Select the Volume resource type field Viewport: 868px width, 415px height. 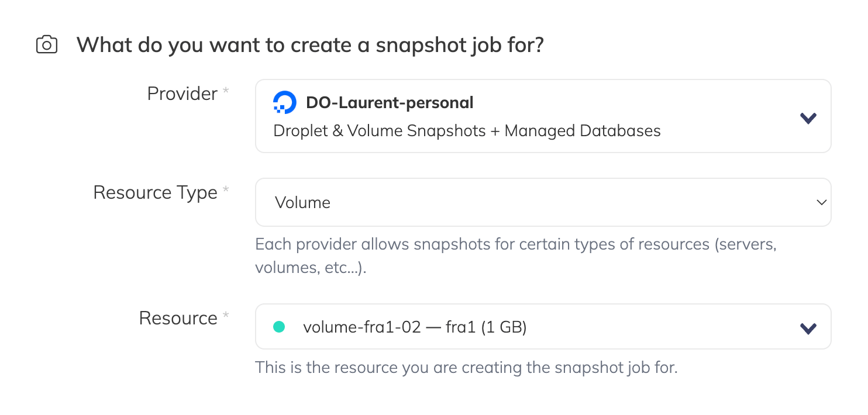click(303, 202)
